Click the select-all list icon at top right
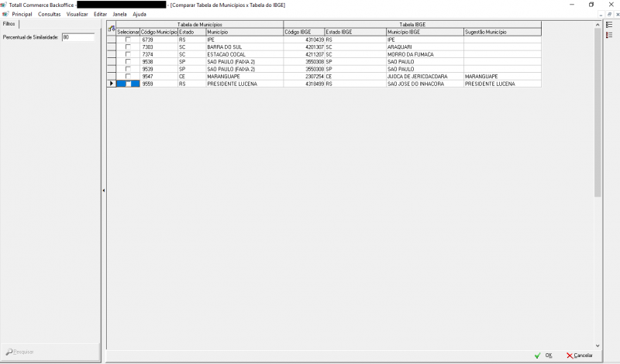 (x=608, y=25)
